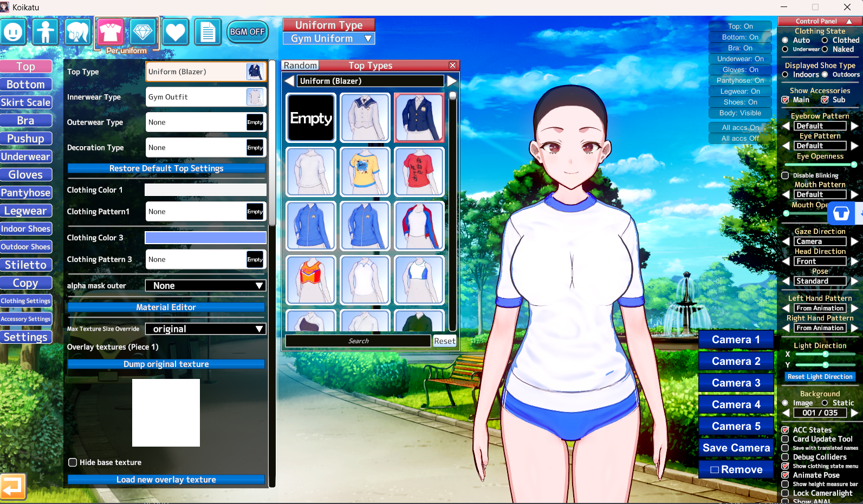Close the Top Types window
This screenshot has width=863, height=504.
(x=452, y=66)
